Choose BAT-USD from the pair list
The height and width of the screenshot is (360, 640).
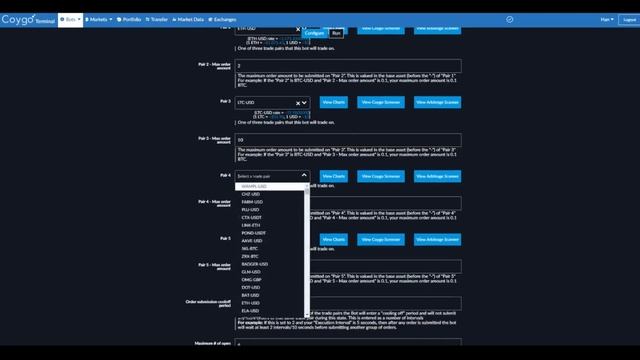pyautogui.click(x=270, y=295)
